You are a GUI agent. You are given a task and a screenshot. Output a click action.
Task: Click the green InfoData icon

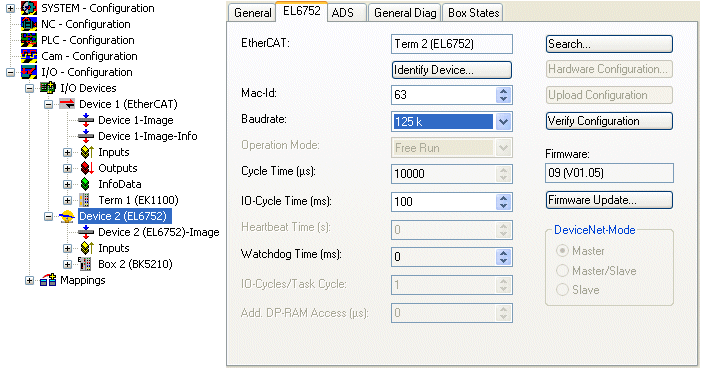[85, 184]
